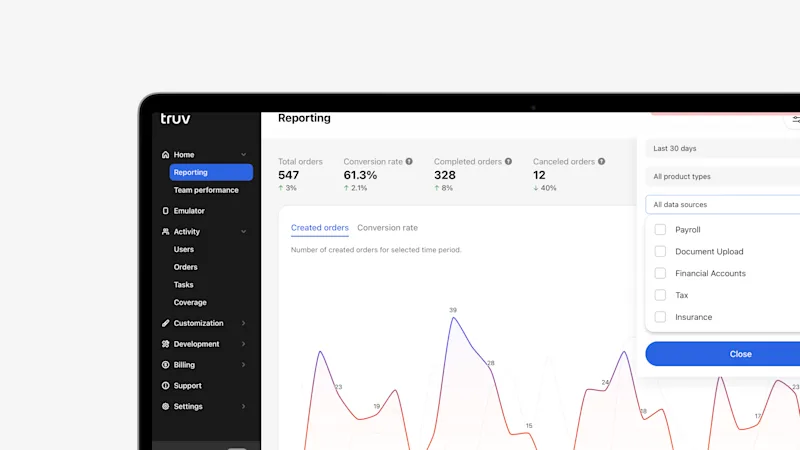
Task: Expand the Development section chevron
Action: tap(243, 344)
